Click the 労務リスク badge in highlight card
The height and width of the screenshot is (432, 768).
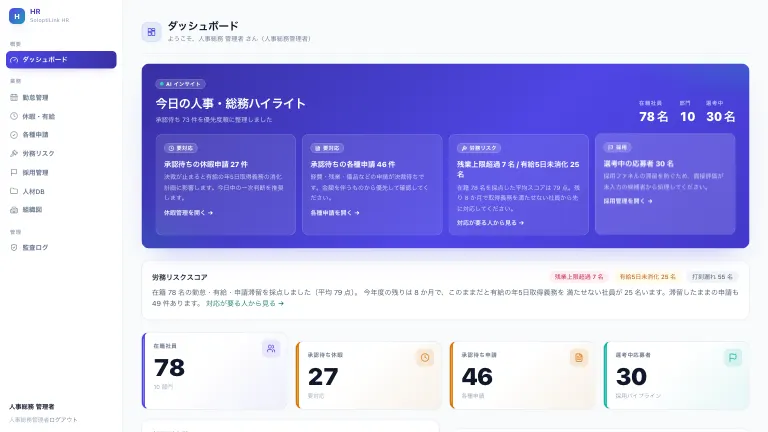(x=479, y=148)
